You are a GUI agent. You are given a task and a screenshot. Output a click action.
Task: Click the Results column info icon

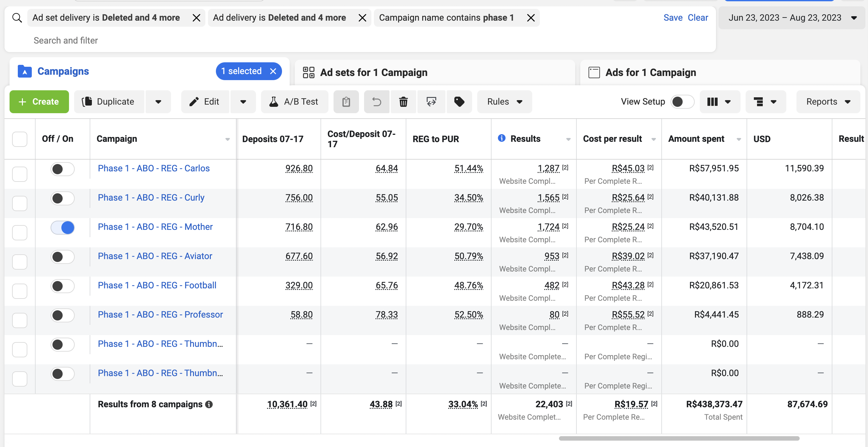click(501, 138)
